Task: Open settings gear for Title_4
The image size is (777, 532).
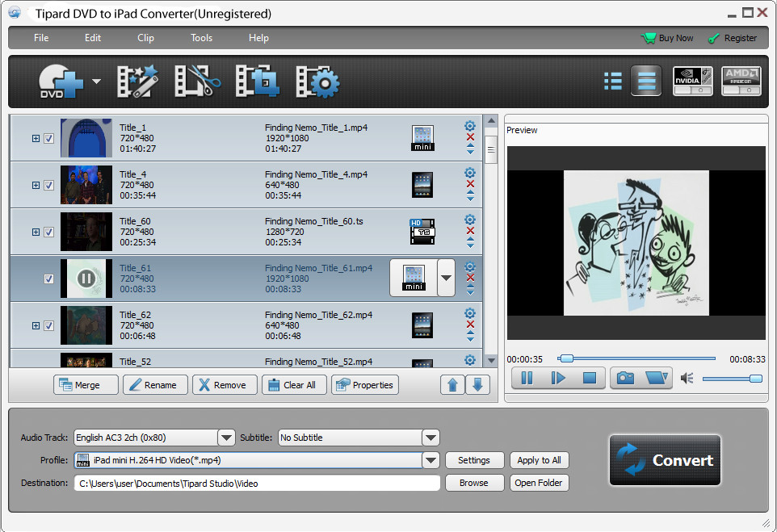Action: click(x=470, y=173)
